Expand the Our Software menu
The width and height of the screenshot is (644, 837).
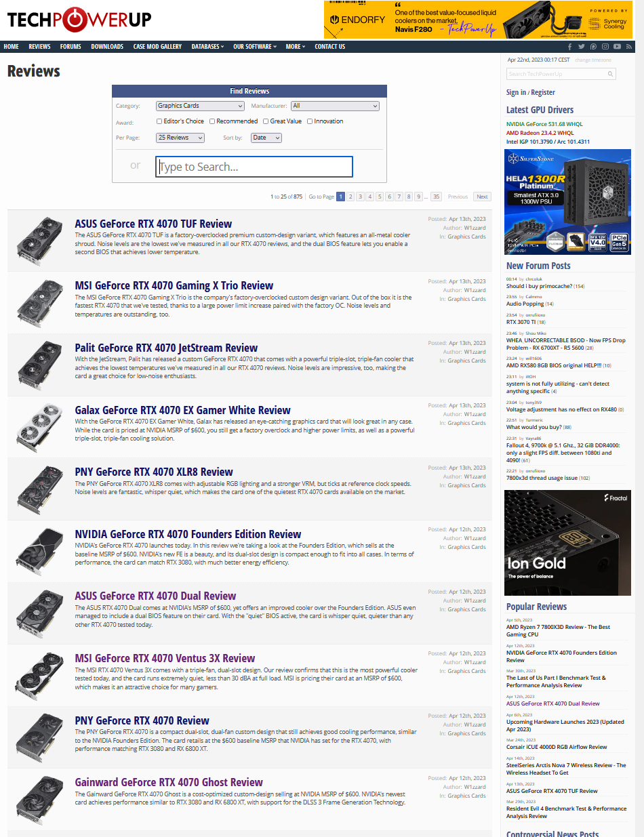pyautogui.click(x=255, y=47)
